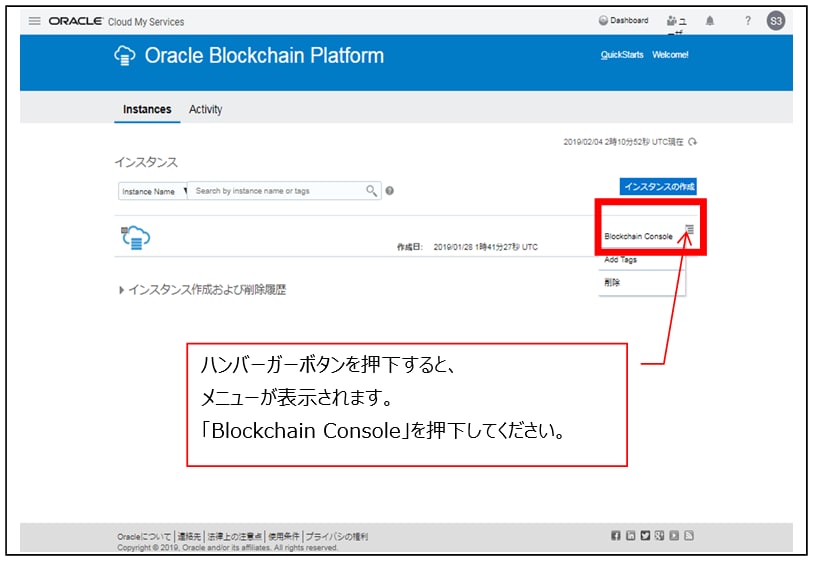Viewport: 813px width, 562px height.
Task: Open the Instance Name filter dropdown
Action: coord(152,191)
